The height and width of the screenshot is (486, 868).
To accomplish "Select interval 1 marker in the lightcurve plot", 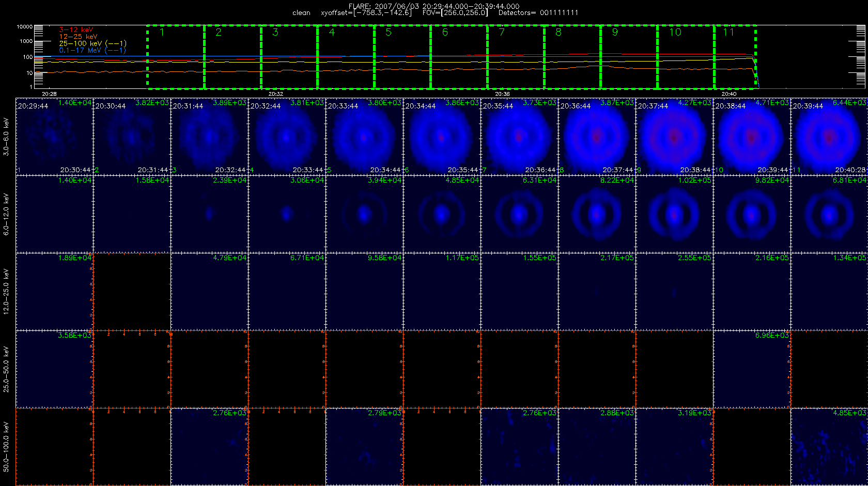I will tap(162, 33).
